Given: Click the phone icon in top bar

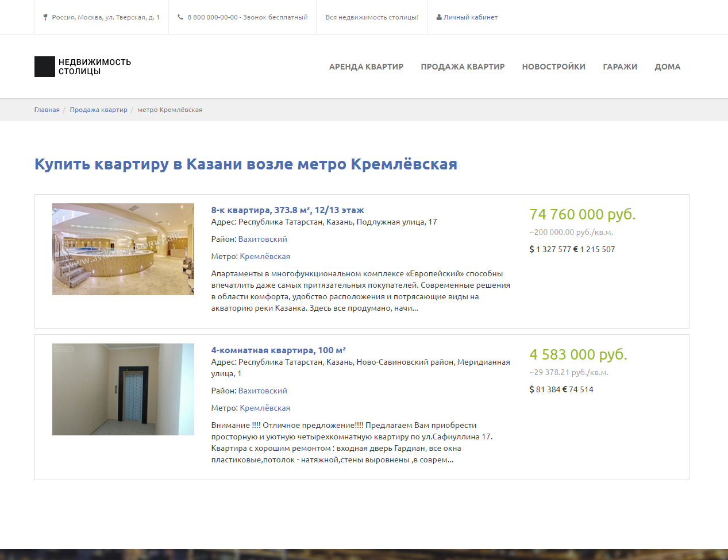Looking at the screenshot, I should (x=180, y=17).
